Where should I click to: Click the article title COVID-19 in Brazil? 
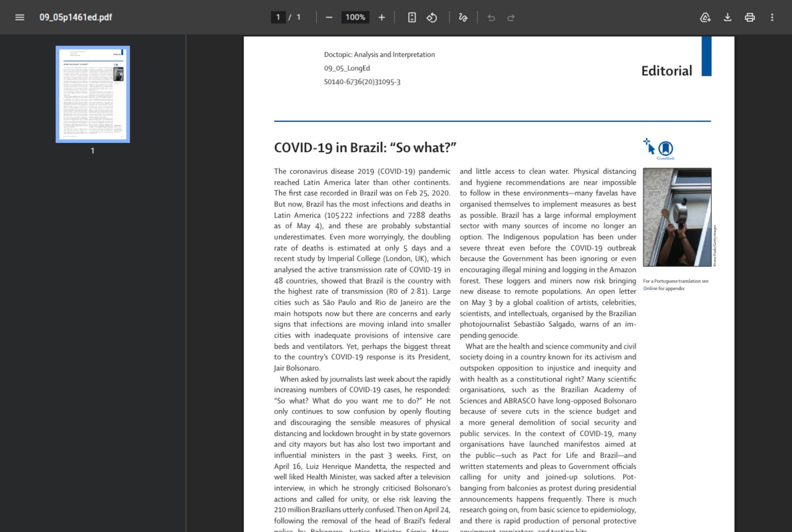(x=365, y=148)
